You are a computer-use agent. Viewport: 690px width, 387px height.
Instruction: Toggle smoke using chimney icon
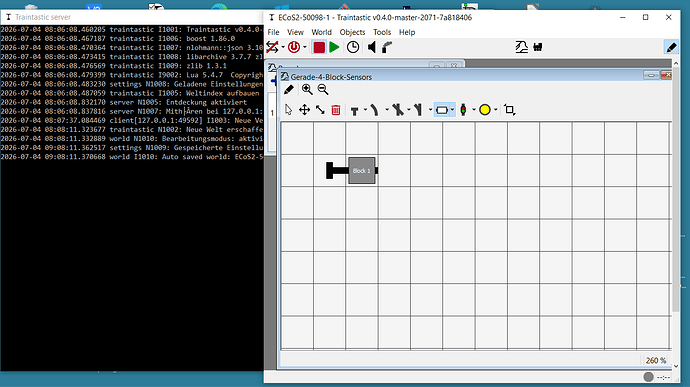387,47
